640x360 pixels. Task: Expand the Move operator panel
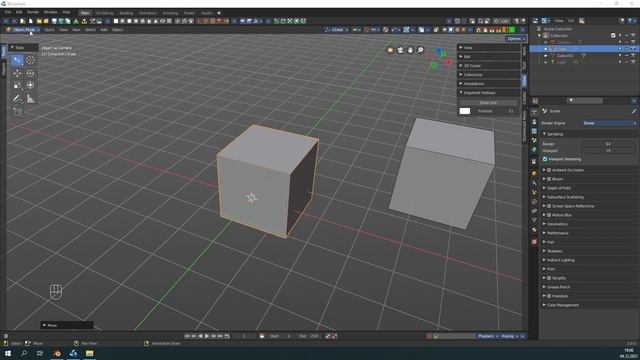[67, 325]
